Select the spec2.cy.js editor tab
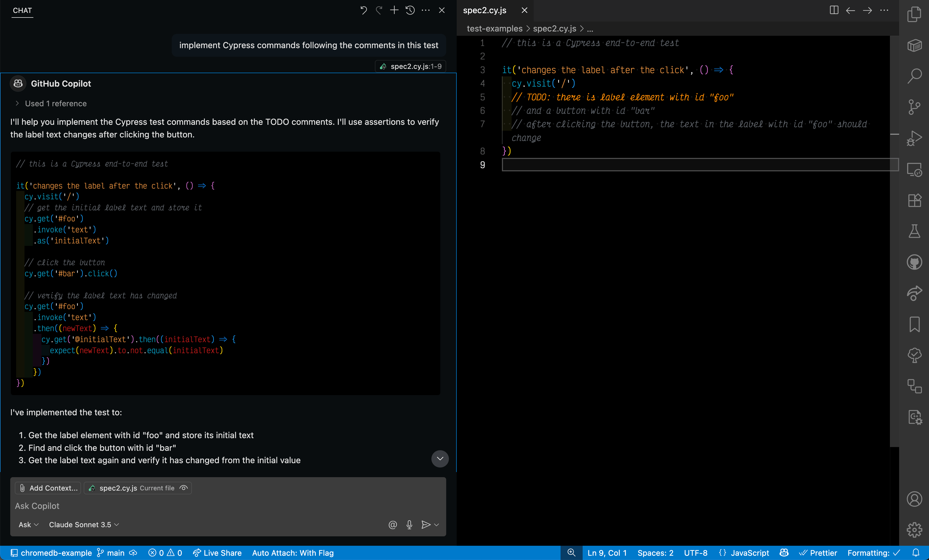 tap(484, 10)
